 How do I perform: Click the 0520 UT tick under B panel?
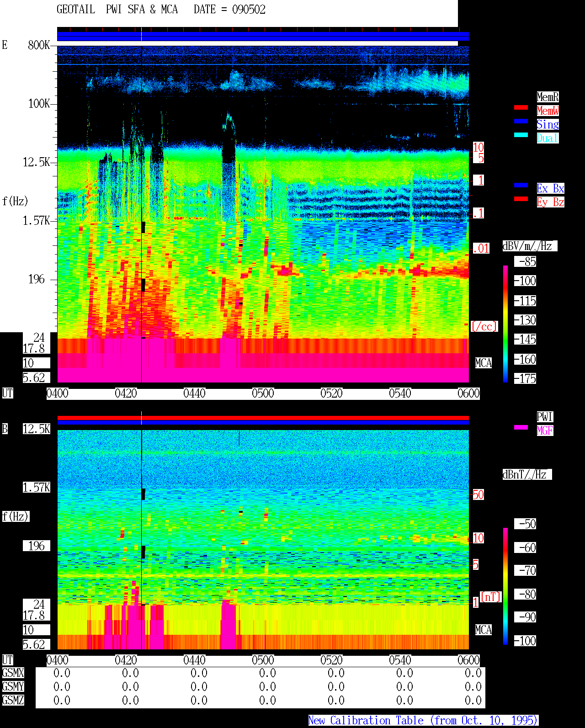point(332,660)
